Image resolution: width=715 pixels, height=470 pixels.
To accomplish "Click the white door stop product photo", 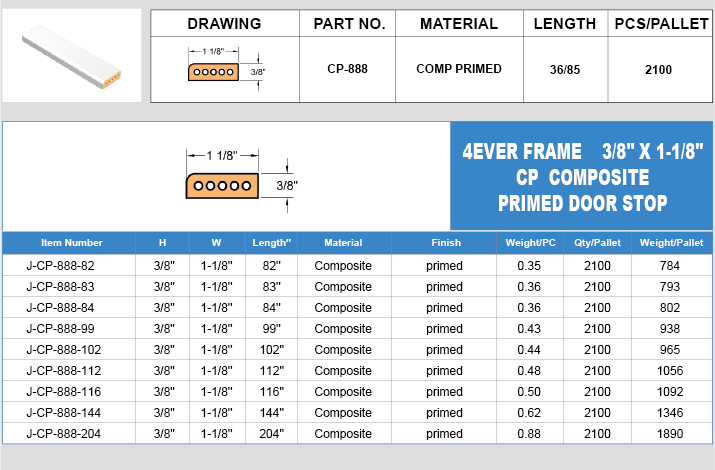I will [72, 56].
